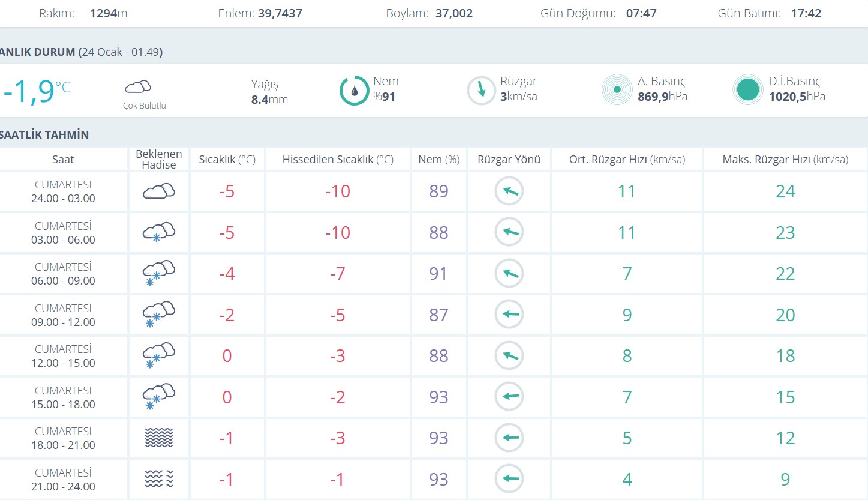Click the current wind direction icon beside Rüzgar
Screen dimensions: 868x500
(481, 91)
